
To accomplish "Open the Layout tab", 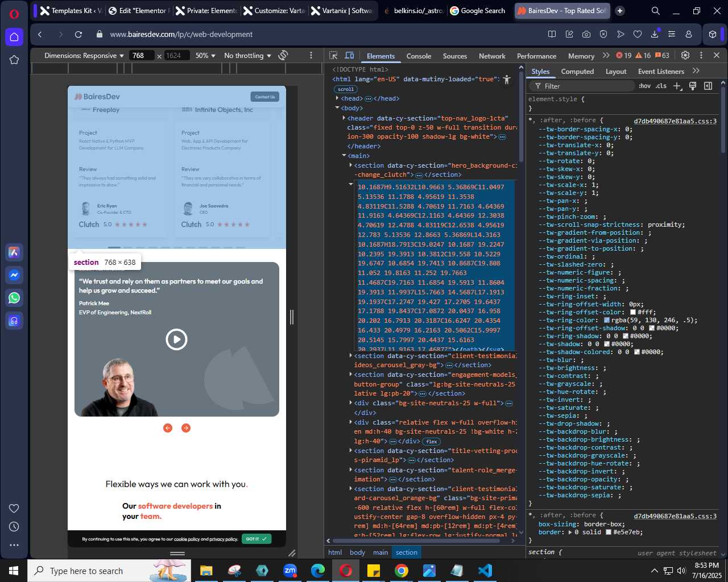I will pyautogui.click(x=616, y=71).
